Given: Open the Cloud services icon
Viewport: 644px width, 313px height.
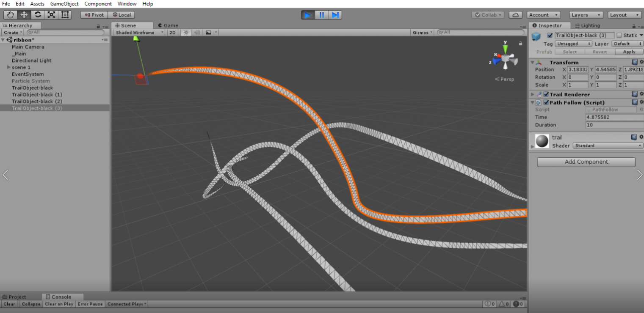Looking at the screenshot, I should pos(515,15).
